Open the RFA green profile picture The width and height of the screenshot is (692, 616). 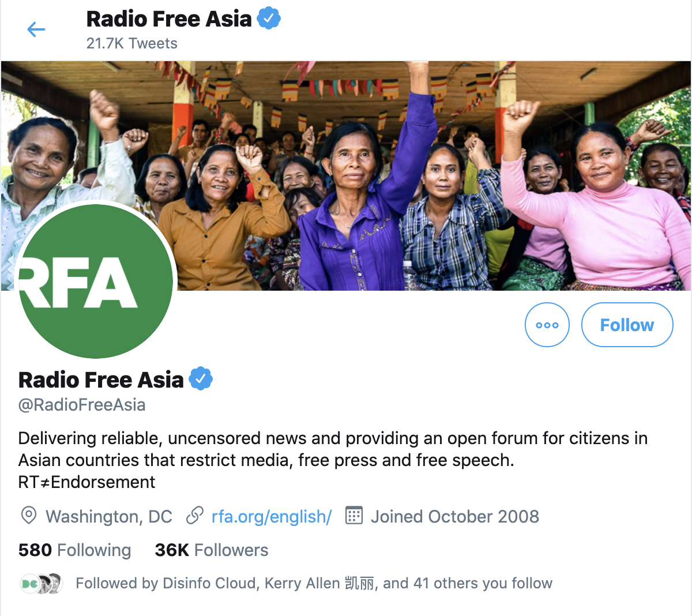coord(96,281)
